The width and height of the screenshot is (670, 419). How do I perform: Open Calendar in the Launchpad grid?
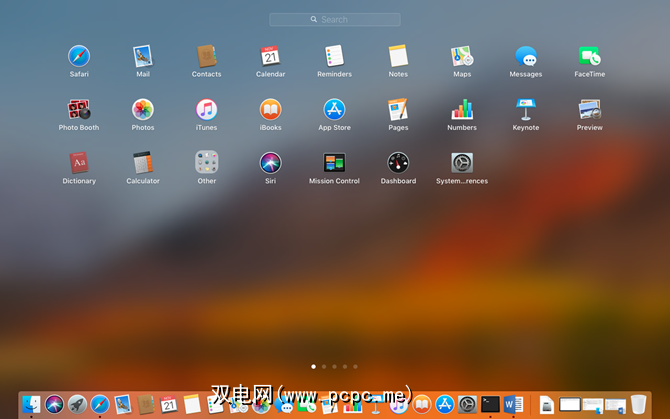point(270,56)
